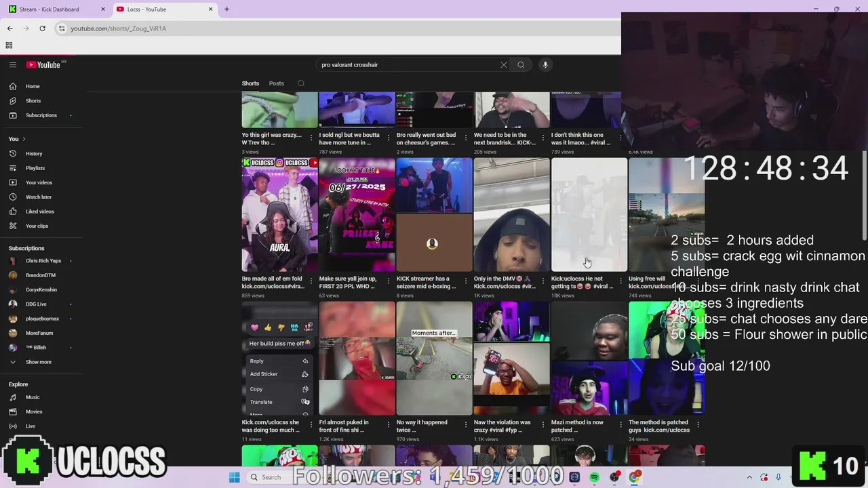Click the page's vertical scrollbar
Viewport: 868px width, 488px height.
(865, 195)
